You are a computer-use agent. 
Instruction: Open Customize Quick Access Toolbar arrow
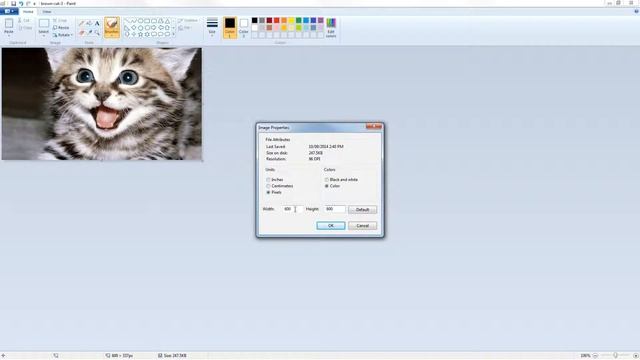point(34,4)
